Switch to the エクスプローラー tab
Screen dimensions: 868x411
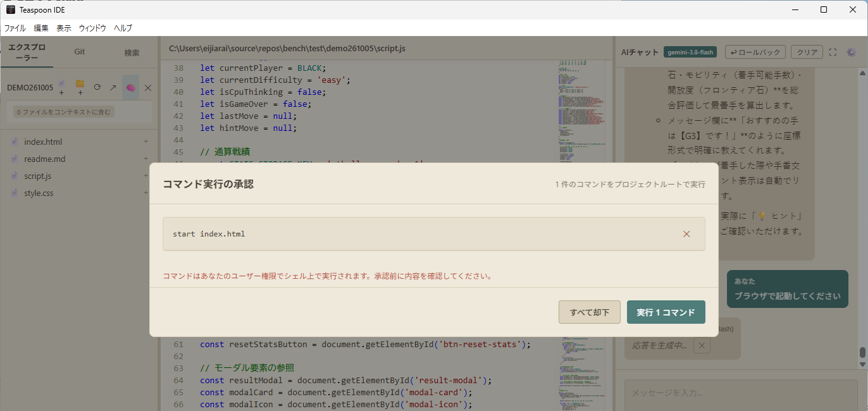(27, 52)
